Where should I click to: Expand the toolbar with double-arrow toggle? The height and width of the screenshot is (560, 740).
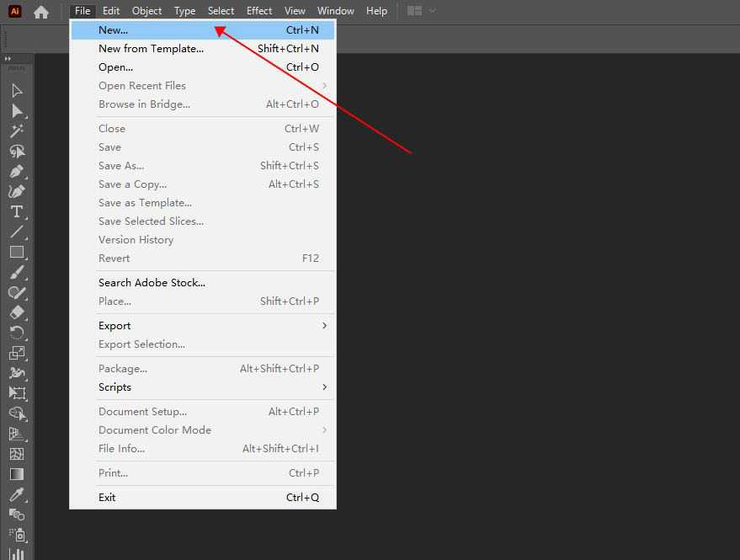click(x=8, y=59)
